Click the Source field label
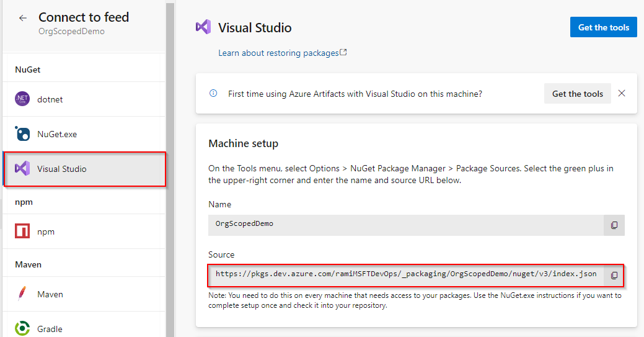Image resolution: width=644 pixels, height=337 pixels. pyautogui.click(x=221, y=254)
